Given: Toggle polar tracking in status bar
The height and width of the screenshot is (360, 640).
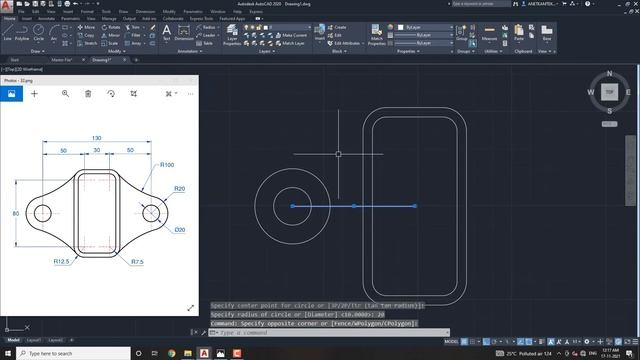Looking at the screenshot, I should click(x=495, y=342).
